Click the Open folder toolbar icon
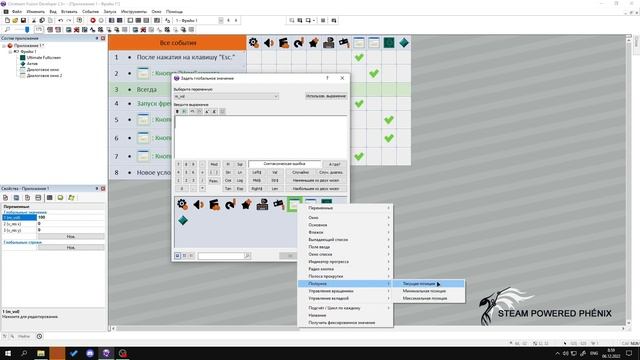 click(x=15, y=20)
